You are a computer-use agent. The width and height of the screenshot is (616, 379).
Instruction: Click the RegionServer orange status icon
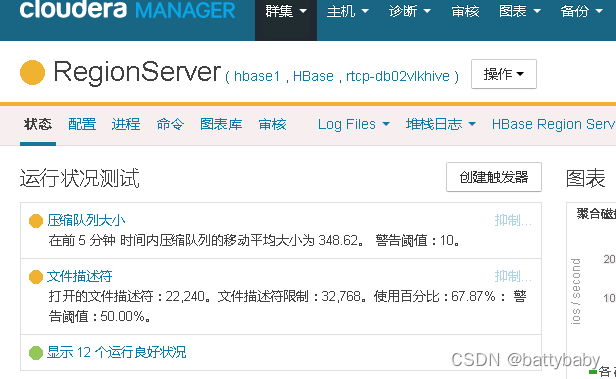click(32, 73)
